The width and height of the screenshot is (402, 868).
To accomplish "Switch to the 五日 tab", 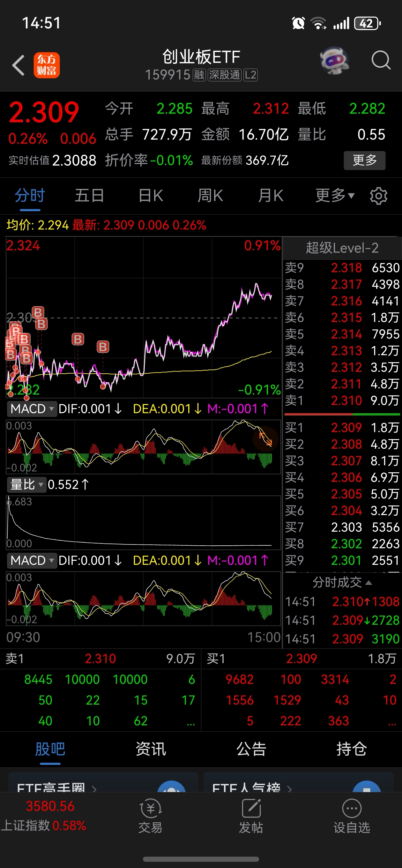I will (x=90, y=195).
